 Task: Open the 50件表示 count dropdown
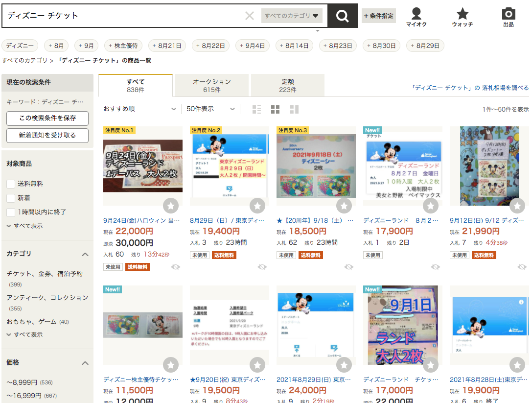tap(211, 109)
